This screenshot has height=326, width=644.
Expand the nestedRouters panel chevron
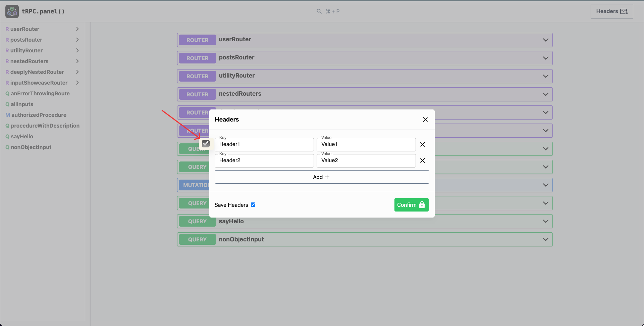click(x=546, y=94)
